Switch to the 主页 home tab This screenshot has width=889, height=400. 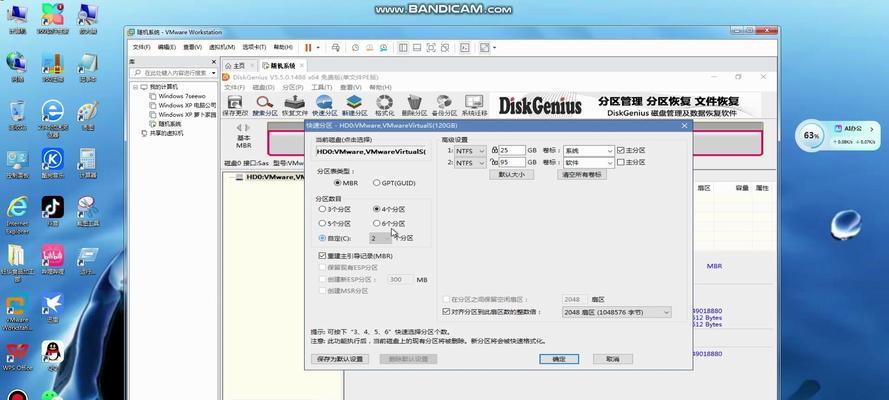tap(239, 66)
